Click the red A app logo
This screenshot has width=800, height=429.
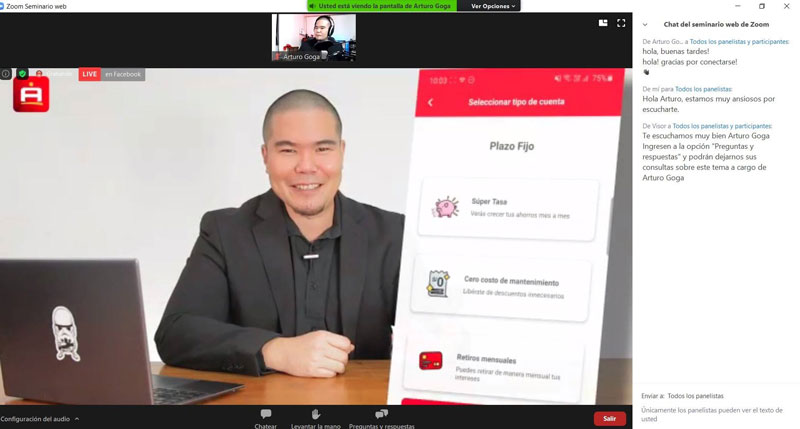[x=31, y=94]
